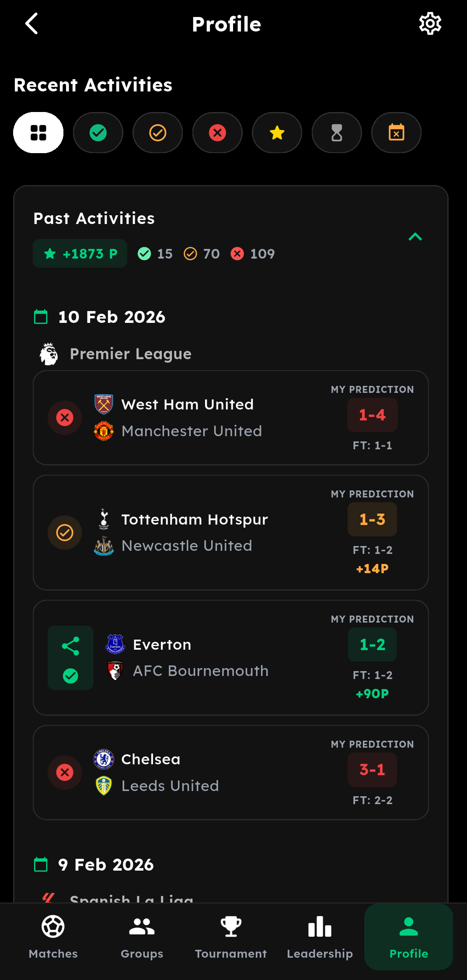The height and width of the screenshot is (980, 467).
Task: Tap the red X on Chelsea match
Action: 65,772
